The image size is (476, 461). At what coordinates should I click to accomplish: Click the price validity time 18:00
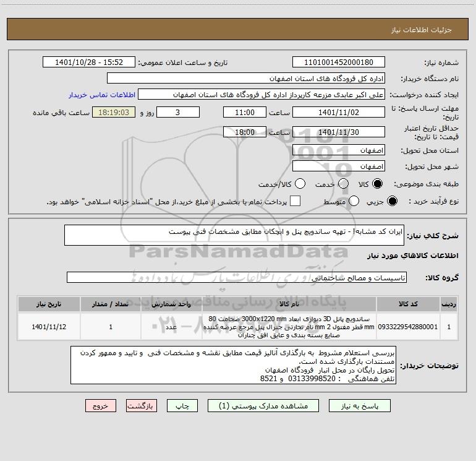(245, 132)
